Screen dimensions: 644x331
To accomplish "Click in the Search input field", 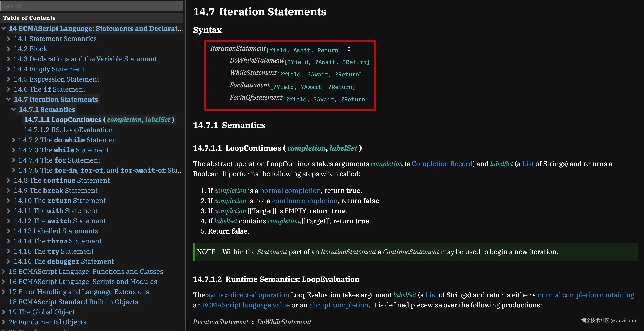I will [91, 6].
